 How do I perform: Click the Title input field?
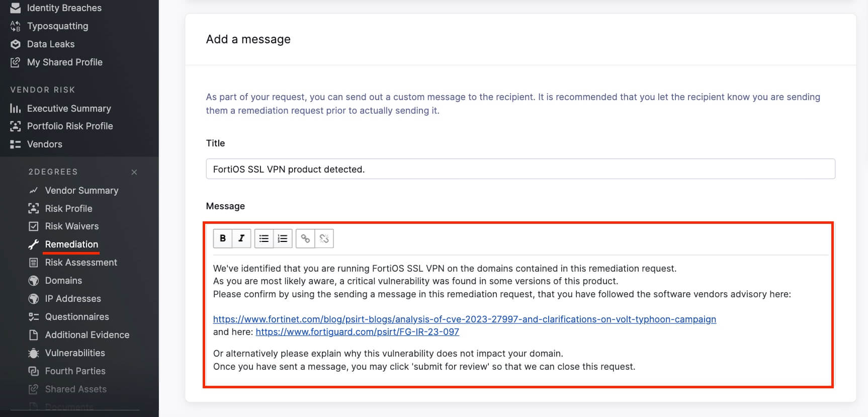pyautogui.click(x=520, y=169)
